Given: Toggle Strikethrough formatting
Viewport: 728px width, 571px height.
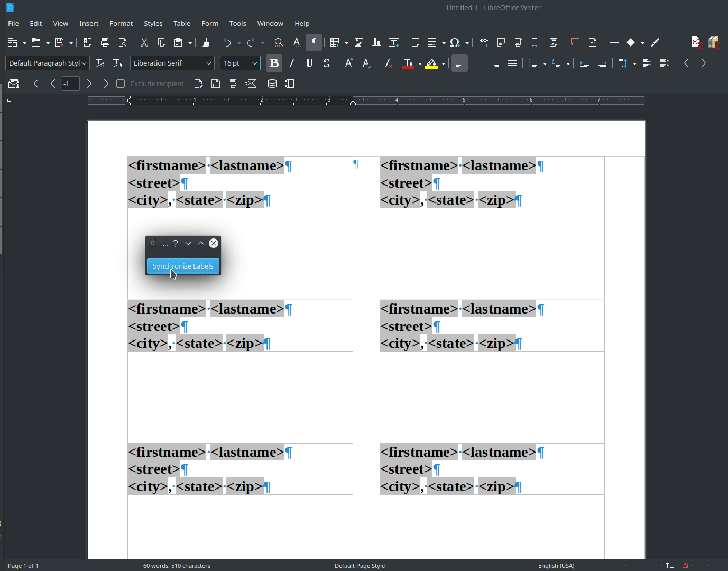Looking at the screenshot, I should [x=327, y=63].
